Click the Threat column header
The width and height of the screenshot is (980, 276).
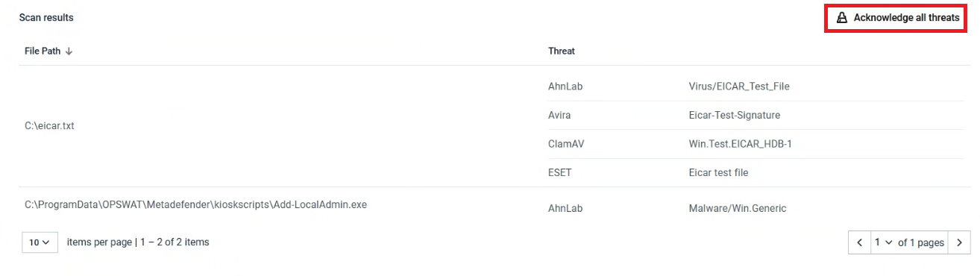(562, 51)
